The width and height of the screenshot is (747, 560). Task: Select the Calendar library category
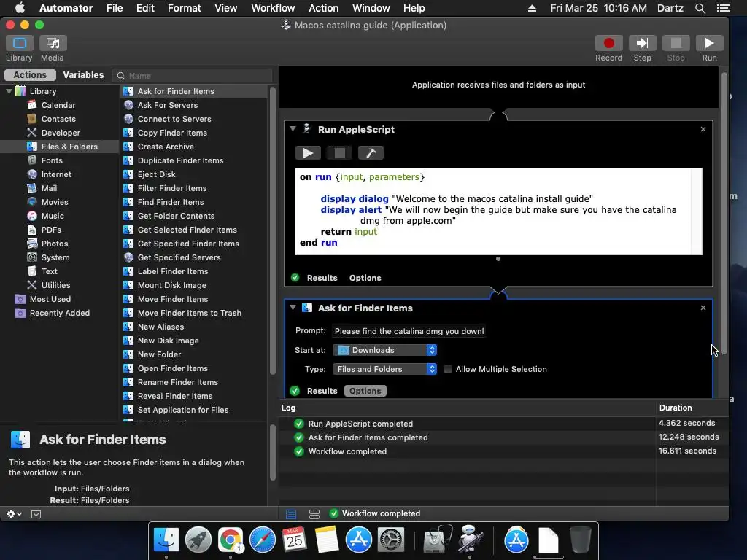pyautogui.click(x=58, y=105)
